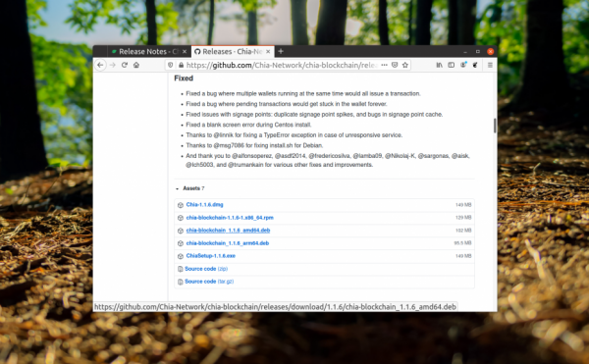The height and width of the screenshot is (364, 589).
Task: Click the package icon beside arm64.deb
Action: click(x=181, y=243)
